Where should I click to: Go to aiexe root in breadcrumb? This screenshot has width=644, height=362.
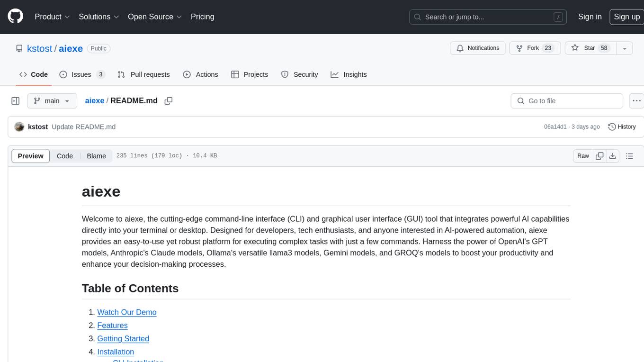[94, 100]
